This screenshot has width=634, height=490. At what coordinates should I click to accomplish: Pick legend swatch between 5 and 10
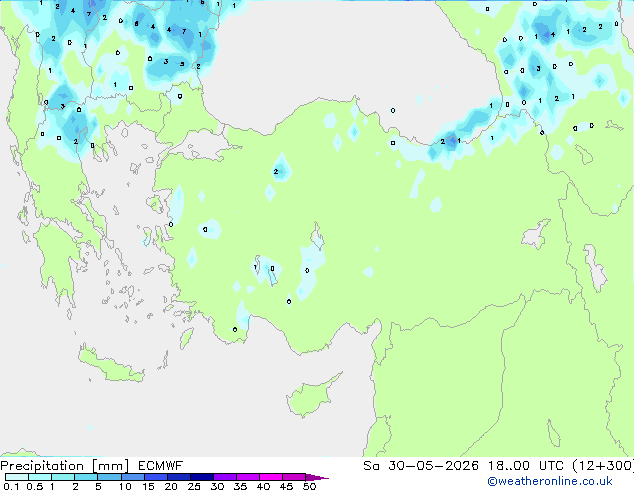pyautogui.click(x=109, y=477)
